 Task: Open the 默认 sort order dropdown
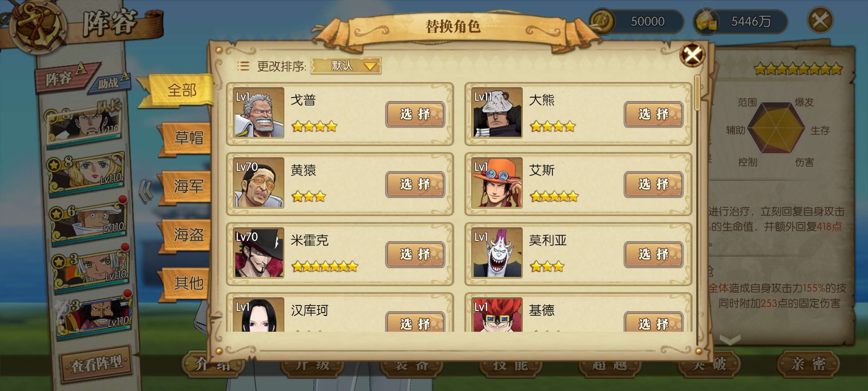[x=346, y=65]
